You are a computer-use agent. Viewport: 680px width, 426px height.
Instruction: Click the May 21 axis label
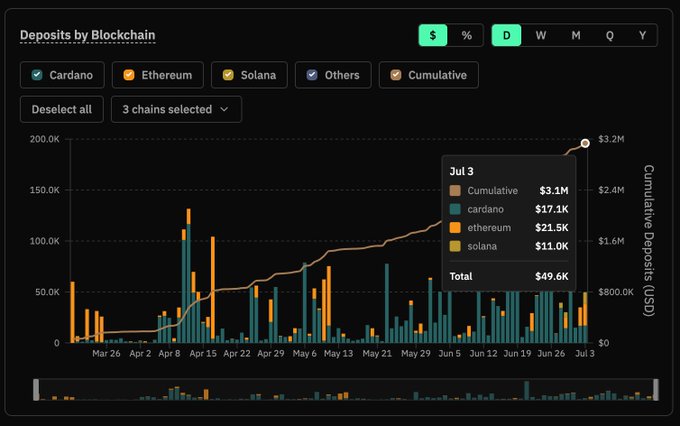377,354
